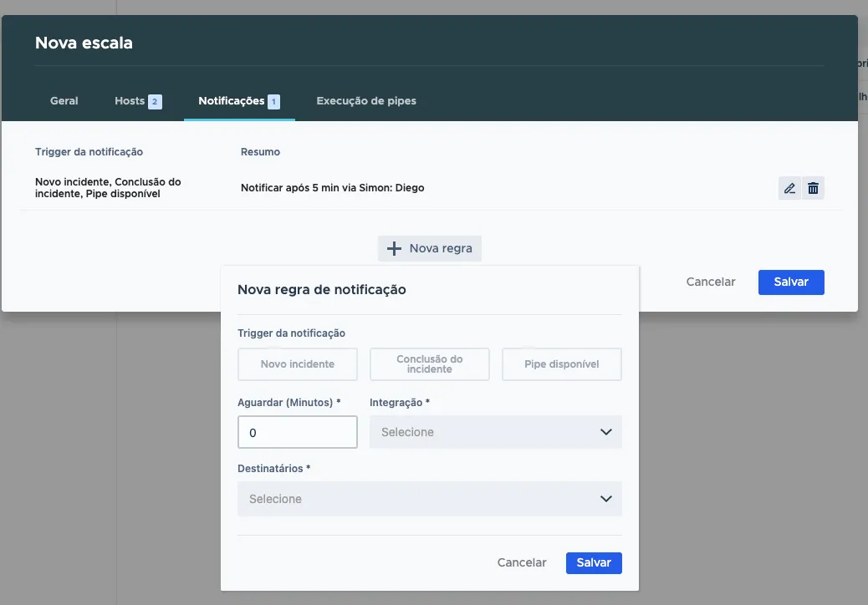Viewport: 868px width, 605px height.
Task: Open the Integração dropdown
Action: pyautogui.click(x=496, y=432)
